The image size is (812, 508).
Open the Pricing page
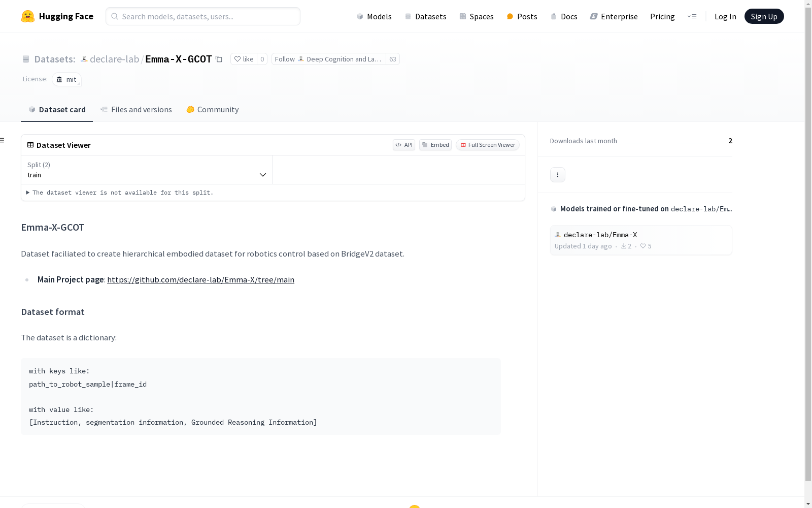[x=662, y=16]
